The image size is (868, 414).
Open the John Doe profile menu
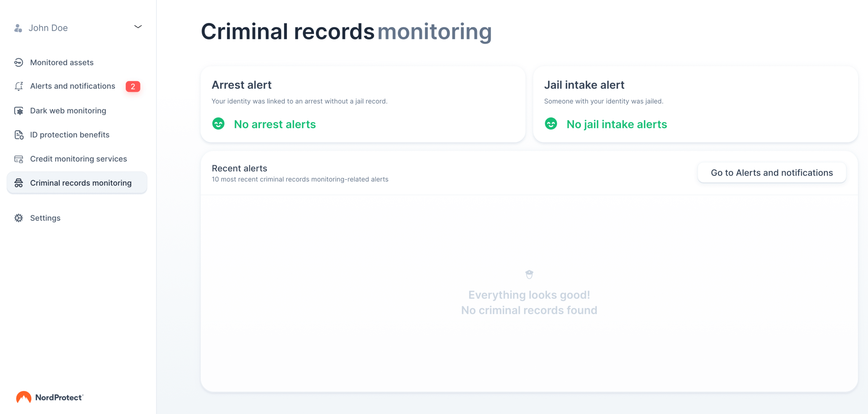pos(48,28)
